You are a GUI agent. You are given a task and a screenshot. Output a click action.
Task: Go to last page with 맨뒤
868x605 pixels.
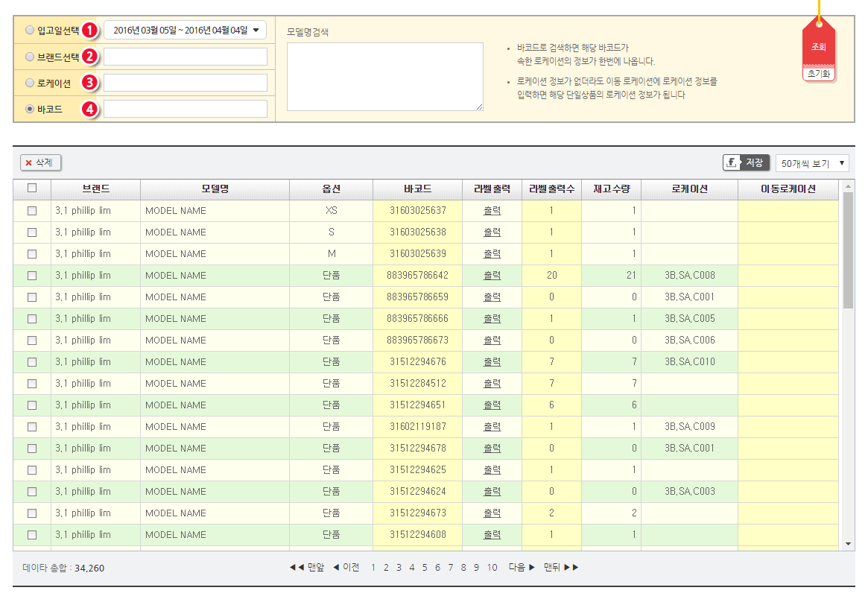[561, 567]
